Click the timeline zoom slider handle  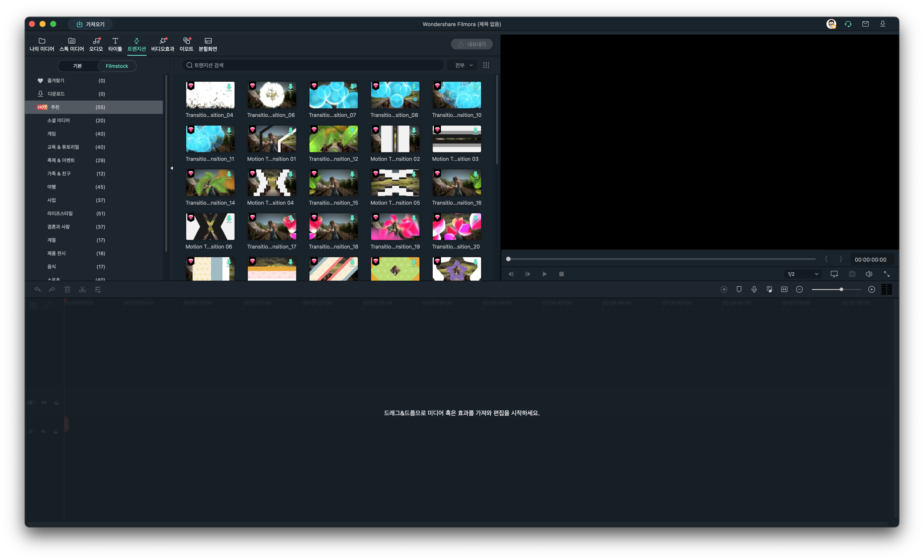[x=841, y=289]
